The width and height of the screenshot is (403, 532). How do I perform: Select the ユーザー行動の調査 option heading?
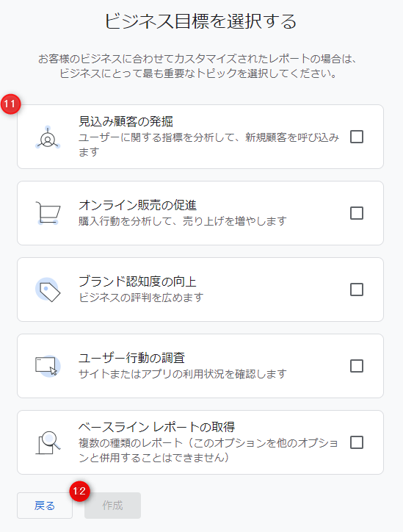pyautogui.click(x=132, y=358)
